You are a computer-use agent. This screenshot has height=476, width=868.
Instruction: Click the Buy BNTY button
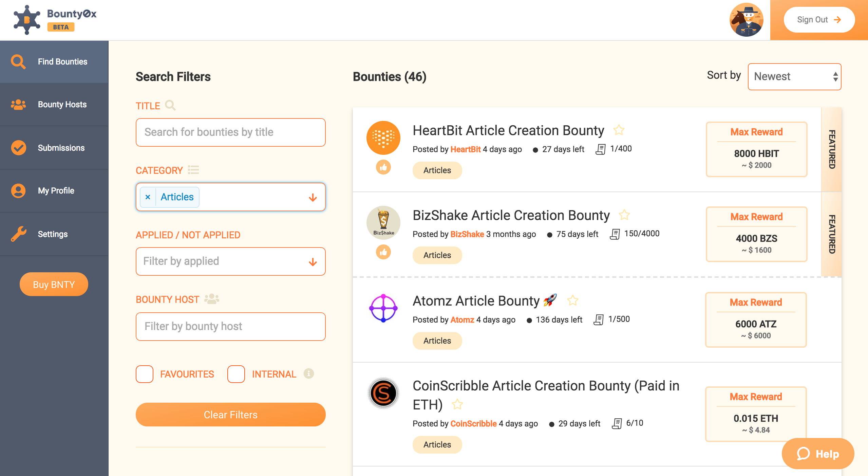(54, 284)
